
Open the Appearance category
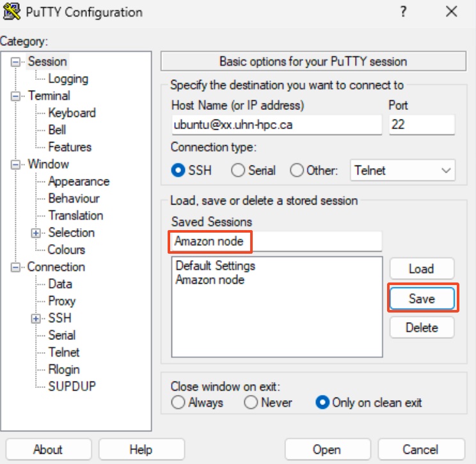tap(79, 182)
